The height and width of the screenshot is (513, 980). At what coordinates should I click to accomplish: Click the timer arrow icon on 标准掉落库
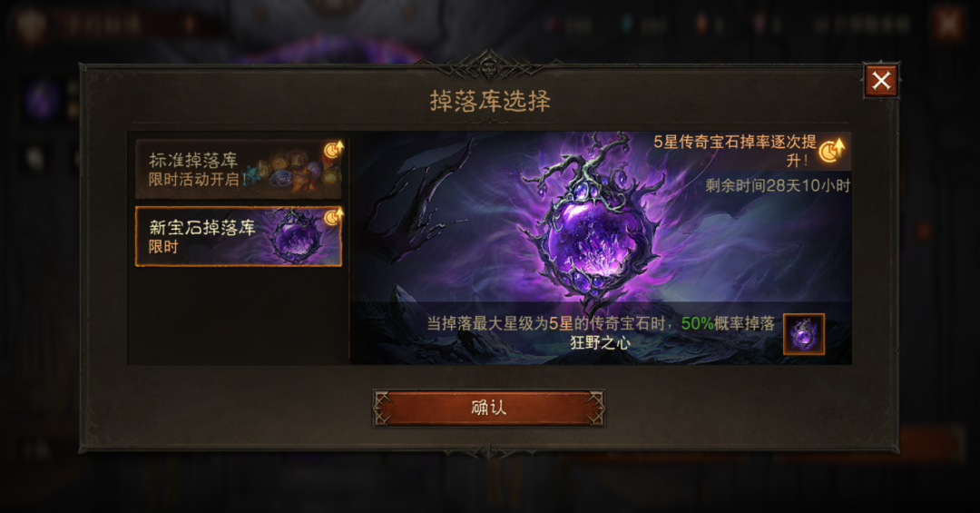click(x=333, y=150)
